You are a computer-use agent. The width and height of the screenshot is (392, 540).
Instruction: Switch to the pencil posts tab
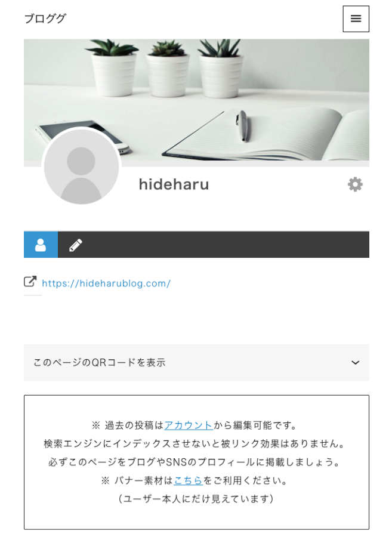click(75, 245)
